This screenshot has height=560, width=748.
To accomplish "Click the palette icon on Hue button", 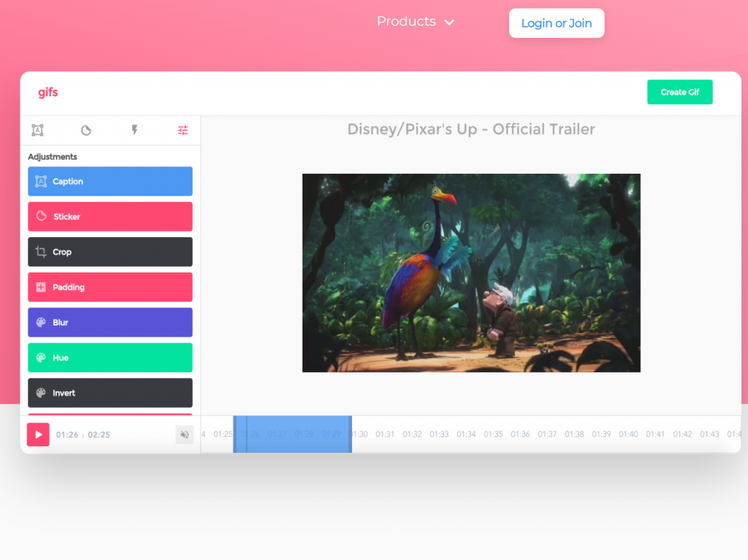I will click(x=41, y=358).
